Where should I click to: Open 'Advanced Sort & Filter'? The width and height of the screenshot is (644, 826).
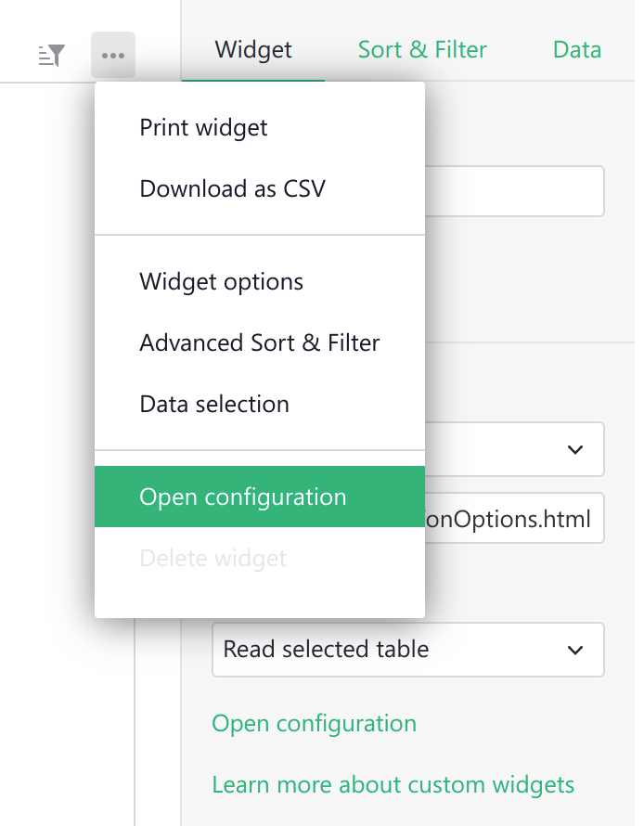point(259,342)
